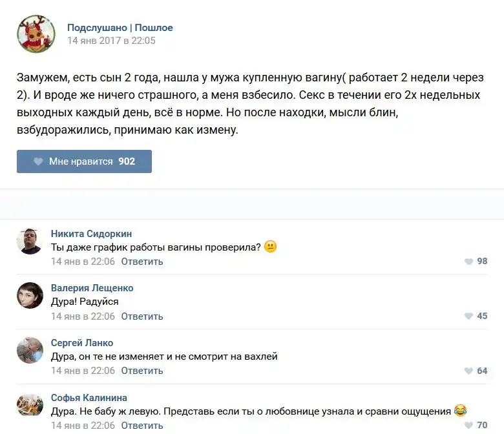Open Подслушано | Пошлое community avatar
504x434 pixels.
(36, 34)
